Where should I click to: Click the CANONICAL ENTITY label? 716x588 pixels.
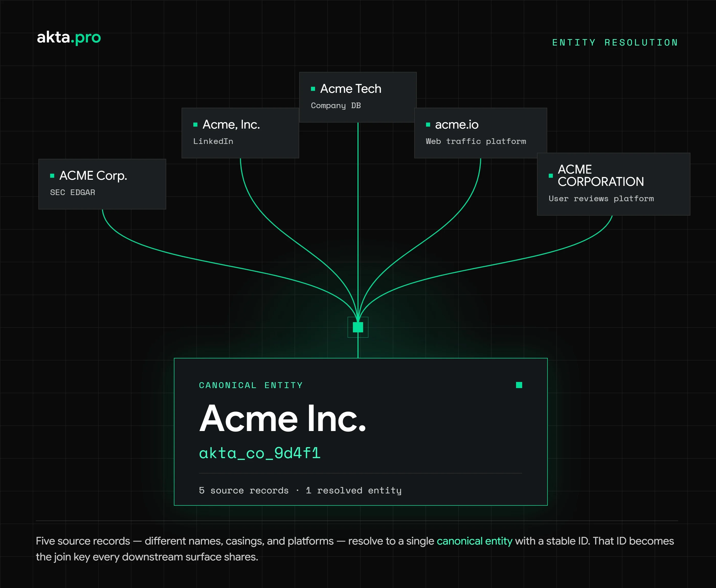(x=251, y=386)
